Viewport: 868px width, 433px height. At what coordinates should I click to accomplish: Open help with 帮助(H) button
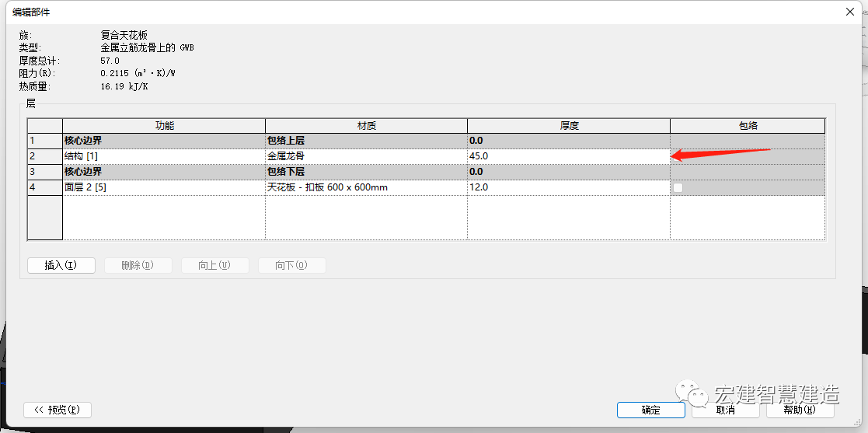click(800, 410)
